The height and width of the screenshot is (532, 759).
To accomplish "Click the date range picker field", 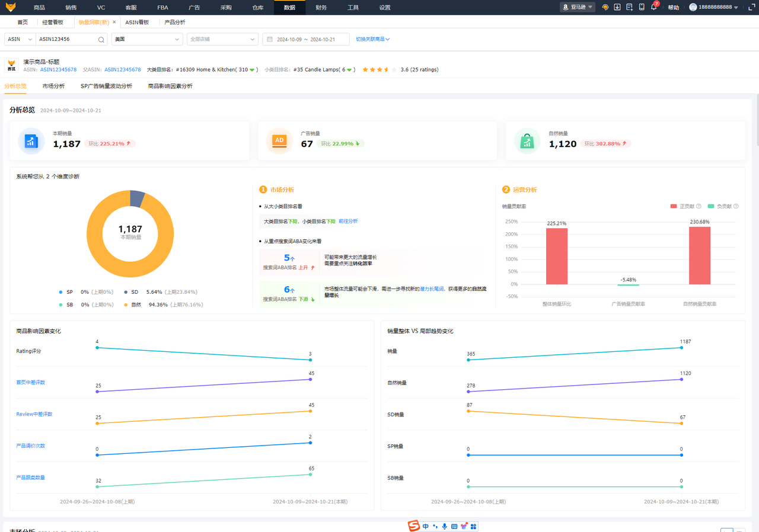I will click(305, 39).
